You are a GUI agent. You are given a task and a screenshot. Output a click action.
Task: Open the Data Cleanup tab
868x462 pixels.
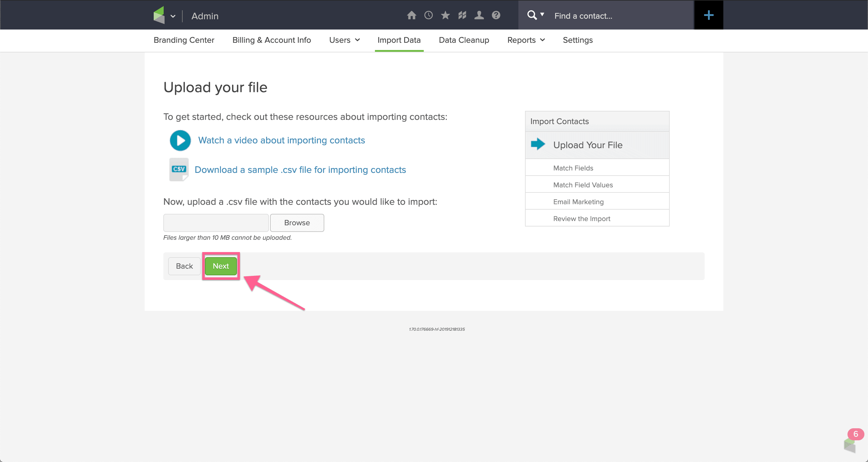(x=464, y=40)
